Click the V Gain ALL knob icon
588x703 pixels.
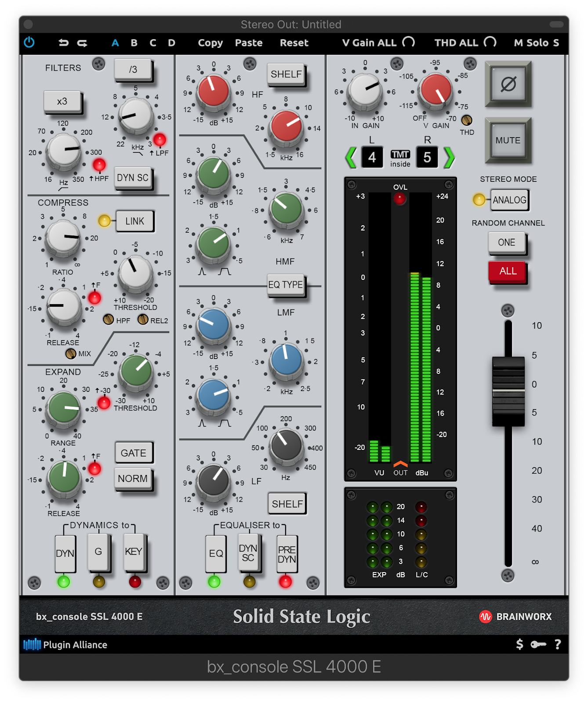[x=409, y=42]
